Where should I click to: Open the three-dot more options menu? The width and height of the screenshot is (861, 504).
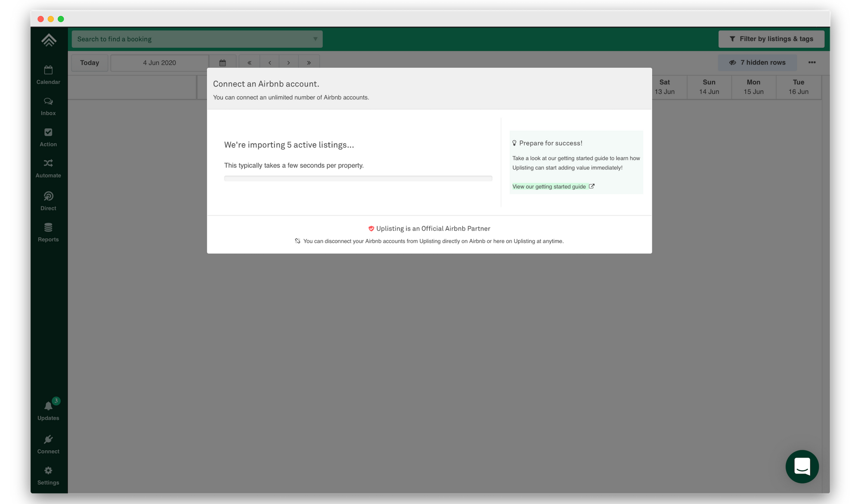click(812, 62)
